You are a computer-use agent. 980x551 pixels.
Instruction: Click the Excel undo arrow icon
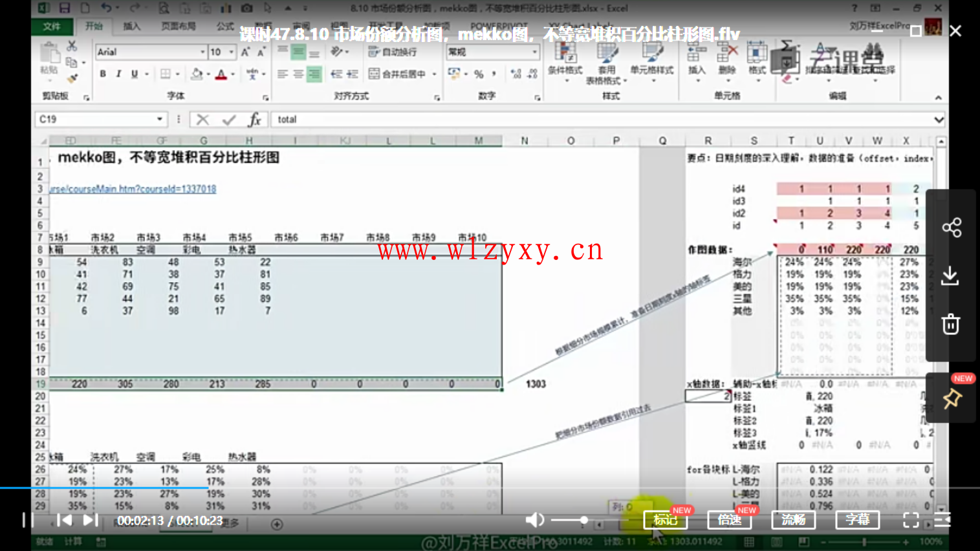tap(106, 8)
